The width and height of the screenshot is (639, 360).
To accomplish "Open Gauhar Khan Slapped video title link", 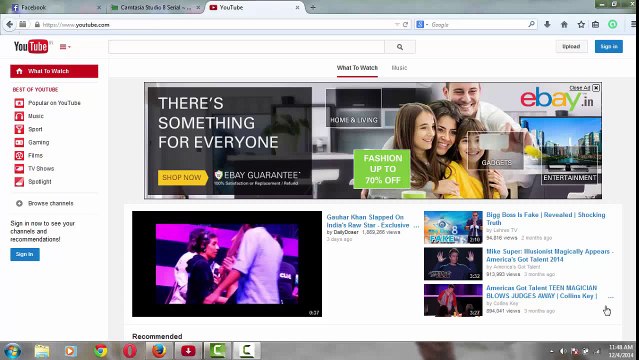I will point(368,221).
